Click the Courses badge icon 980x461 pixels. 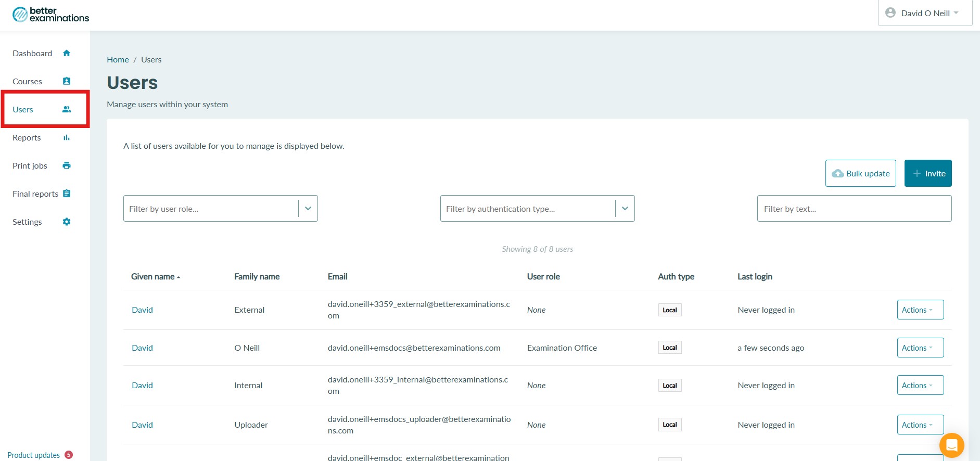[67, 81]
